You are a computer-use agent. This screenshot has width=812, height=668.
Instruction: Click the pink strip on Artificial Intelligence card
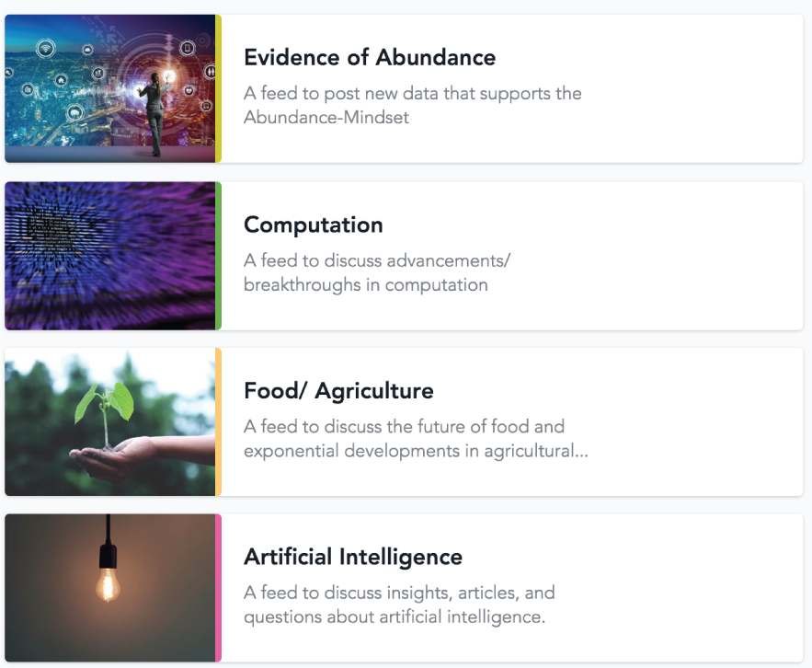point(218,587)
